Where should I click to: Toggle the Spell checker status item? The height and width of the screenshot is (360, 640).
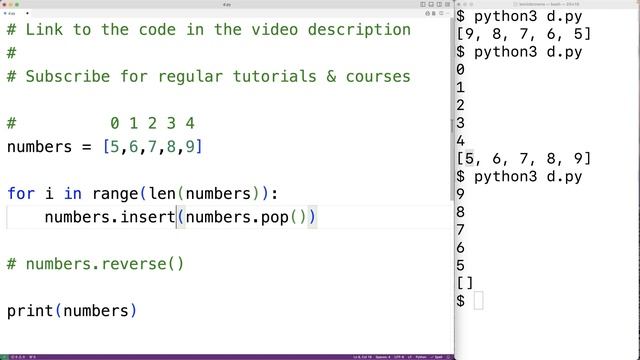tap(437, 357)
